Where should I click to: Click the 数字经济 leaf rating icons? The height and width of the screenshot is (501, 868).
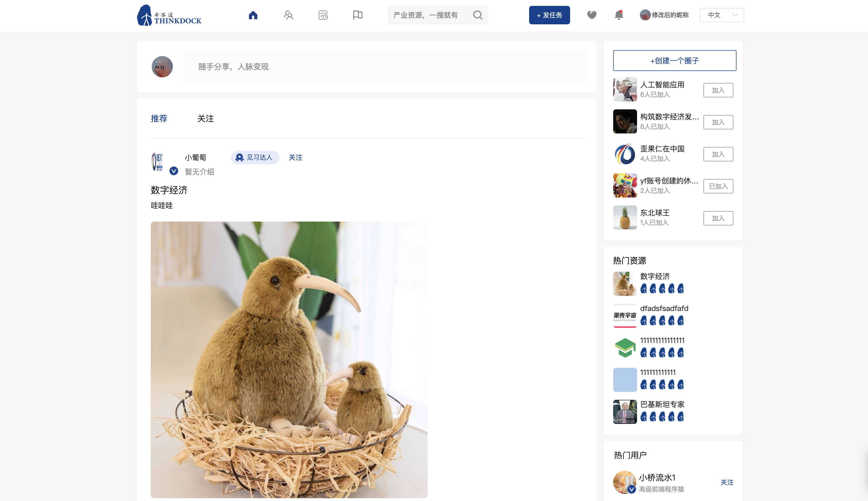662,289
